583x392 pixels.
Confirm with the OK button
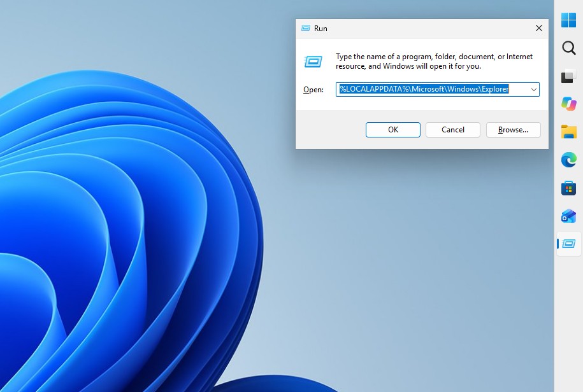(393, 130)
